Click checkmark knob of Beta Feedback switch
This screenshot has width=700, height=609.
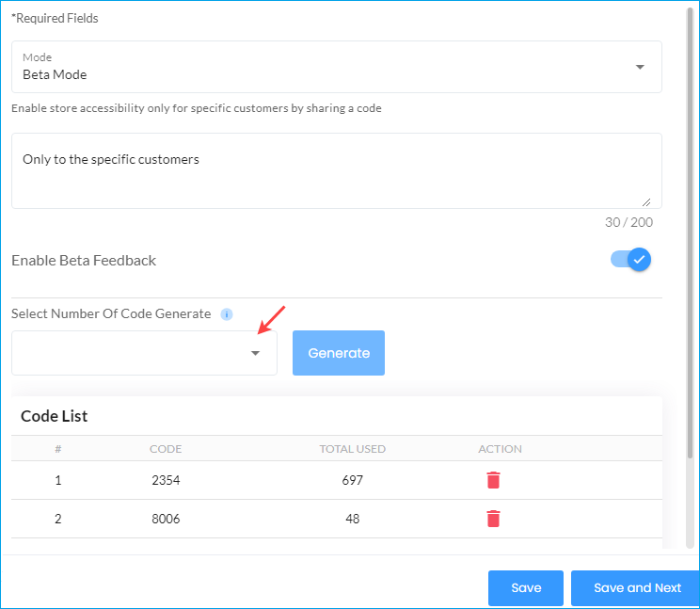pos(639,260)
